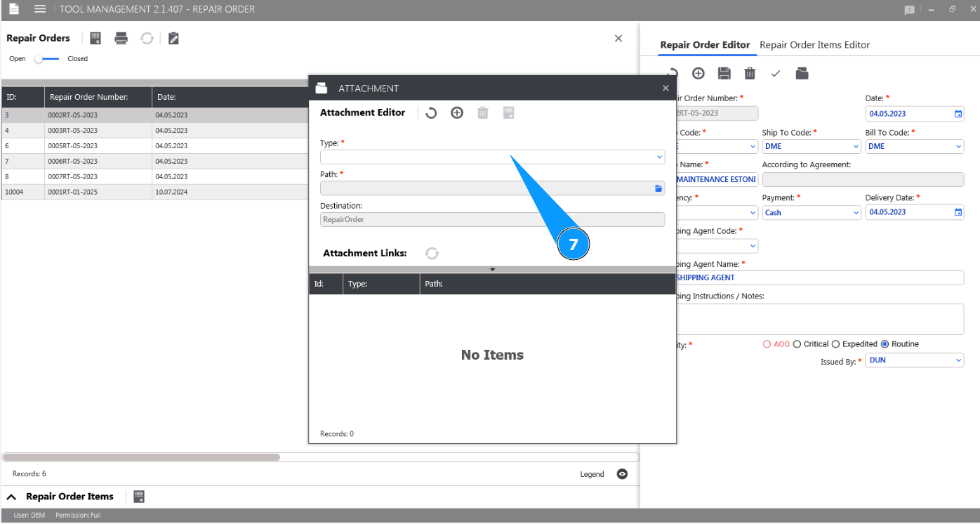The height and width of the screenshot is (524, 980).
Task: Add a new repair order in editor
Action: click(698, 73)
